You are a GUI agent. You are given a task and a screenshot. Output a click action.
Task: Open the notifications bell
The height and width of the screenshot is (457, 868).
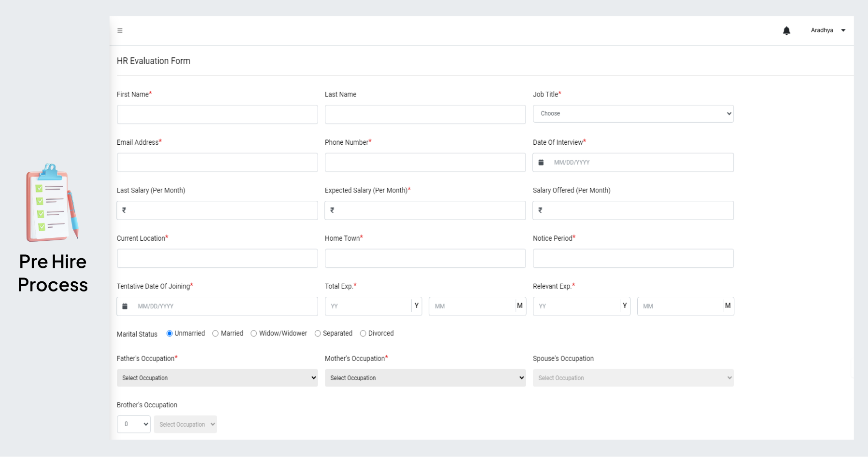coord(786,30)
